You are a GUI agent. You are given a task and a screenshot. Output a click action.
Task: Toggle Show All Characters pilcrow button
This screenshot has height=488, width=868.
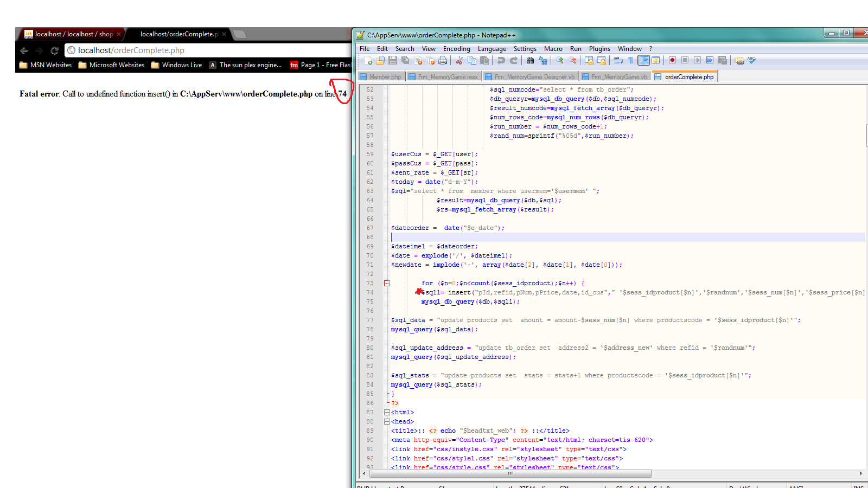630,60
